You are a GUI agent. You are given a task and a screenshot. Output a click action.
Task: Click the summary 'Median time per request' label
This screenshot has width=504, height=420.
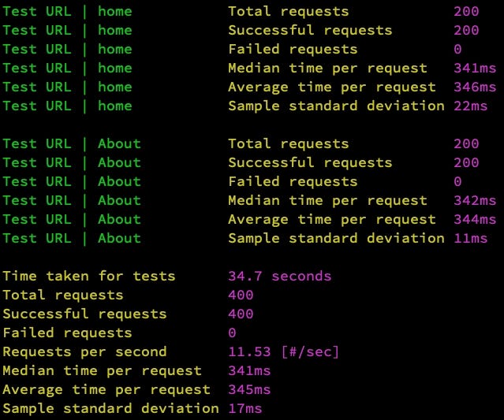coord(103,371)
